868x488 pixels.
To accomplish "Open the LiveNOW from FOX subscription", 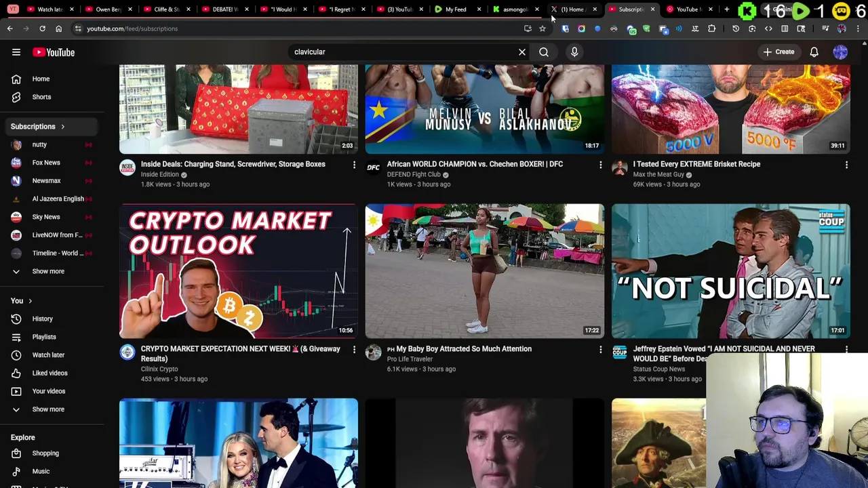I will 52,235.
